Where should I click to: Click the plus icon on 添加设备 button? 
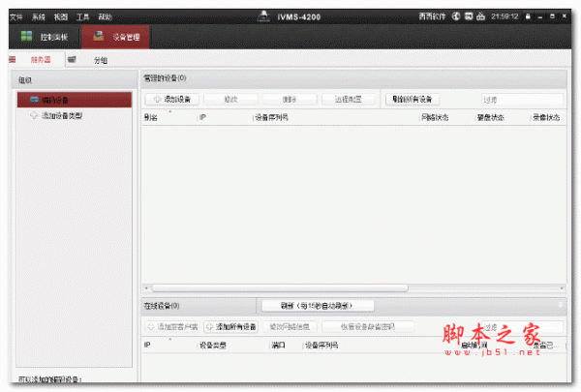[157, 99]
